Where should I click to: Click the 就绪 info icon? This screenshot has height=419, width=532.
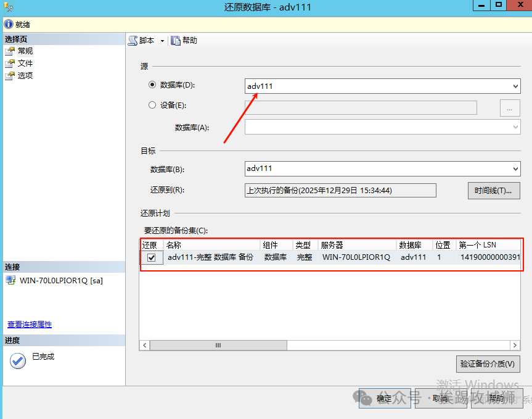tap(8, 25)
